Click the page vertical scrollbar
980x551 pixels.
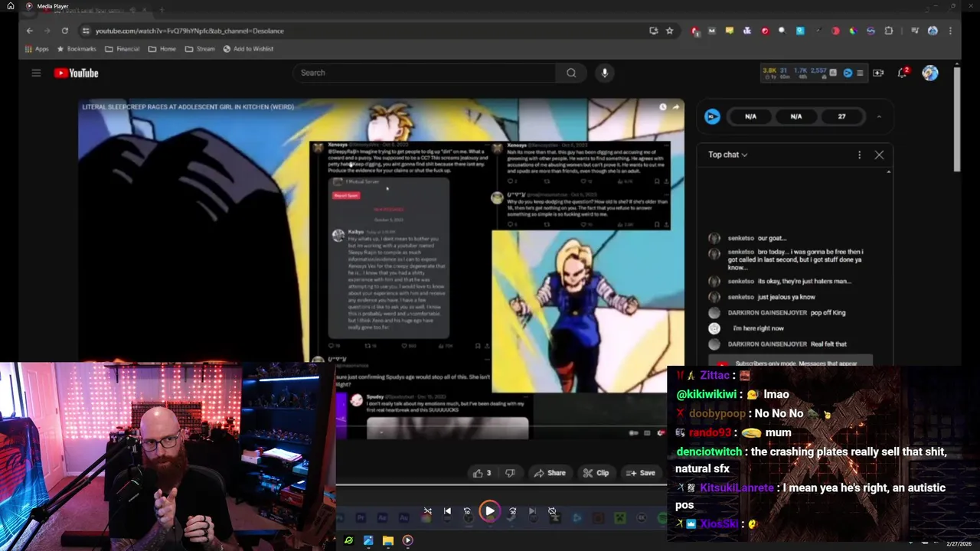[x=956, y=119]
